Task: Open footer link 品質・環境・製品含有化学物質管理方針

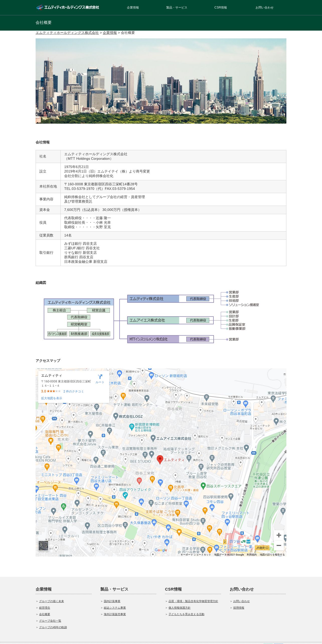Action: 193,601
